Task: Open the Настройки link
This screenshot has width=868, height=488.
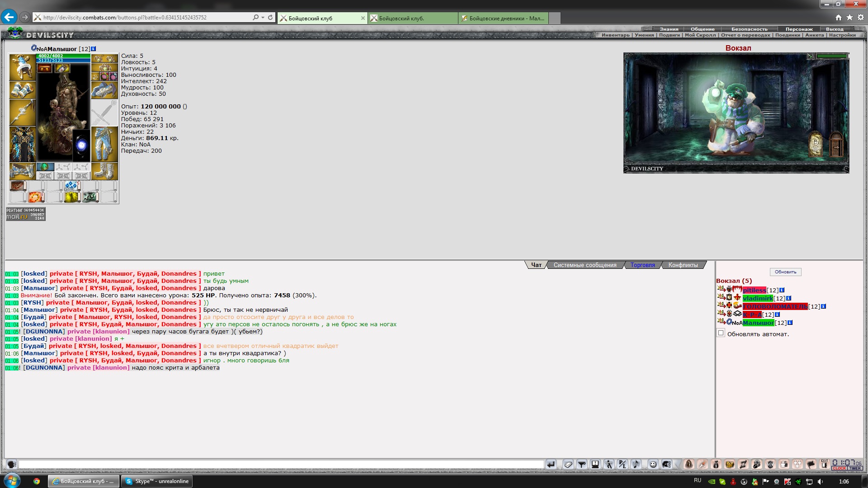Action: [842, 35]
